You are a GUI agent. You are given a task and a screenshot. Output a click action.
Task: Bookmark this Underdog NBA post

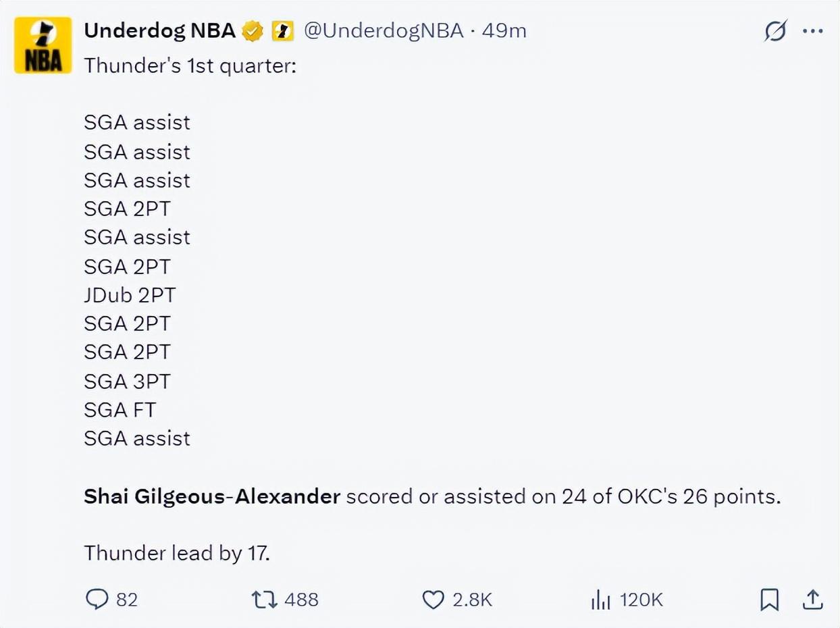[x=769, y=599]
